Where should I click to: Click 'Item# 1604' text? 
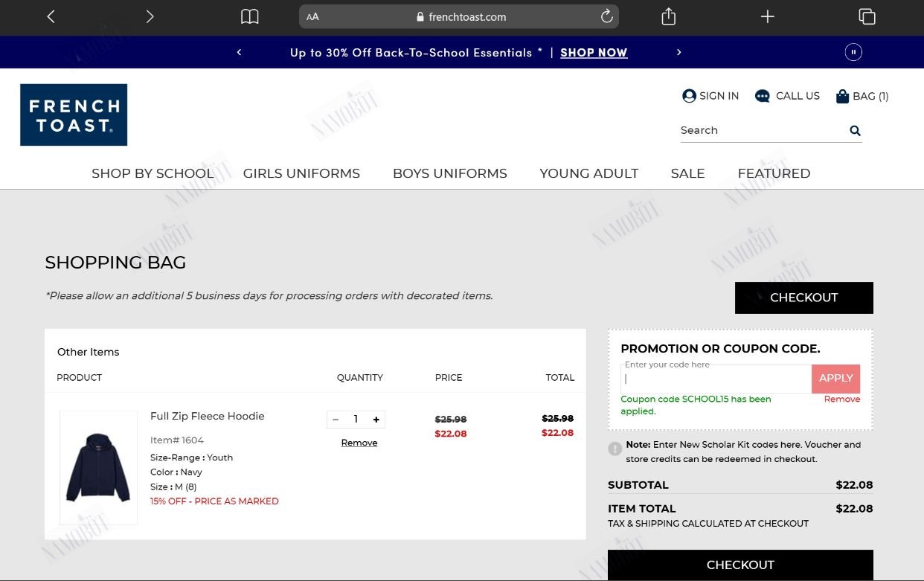pos(177,440)
